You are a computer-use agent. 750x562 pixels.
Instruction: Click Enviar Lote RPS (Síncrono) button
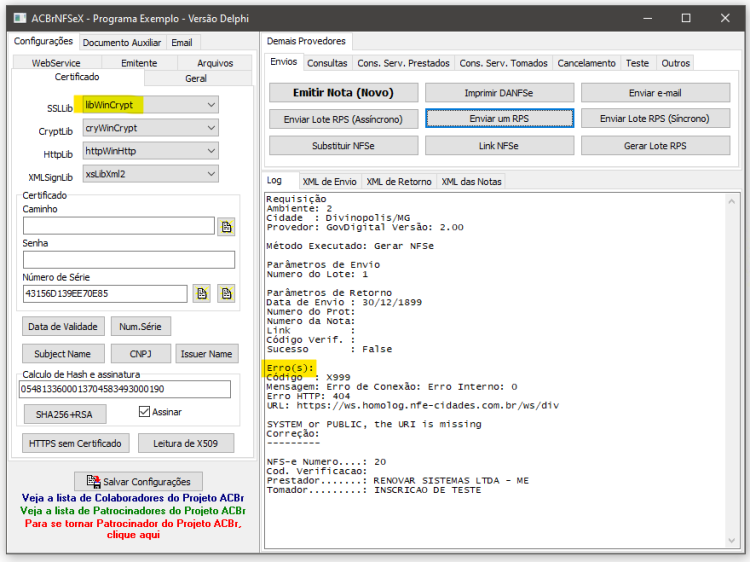pos(655,119)
